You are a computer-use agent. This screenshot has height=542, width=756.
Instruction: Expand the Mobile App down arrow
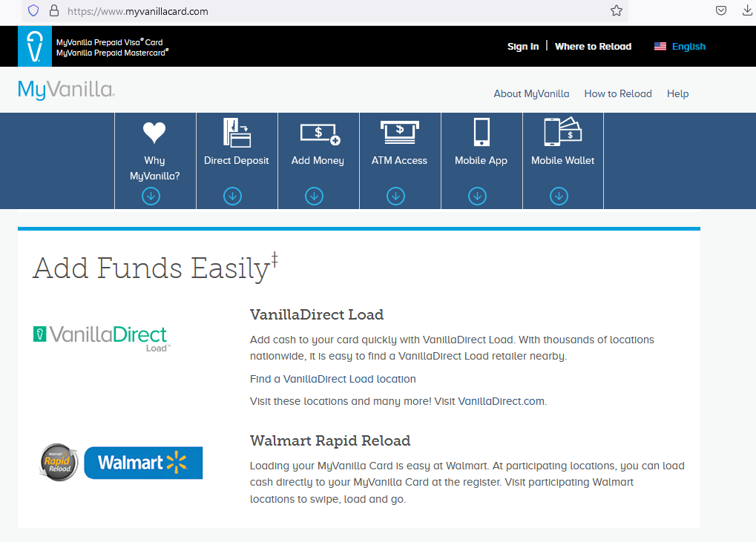[x=477, y=196]
